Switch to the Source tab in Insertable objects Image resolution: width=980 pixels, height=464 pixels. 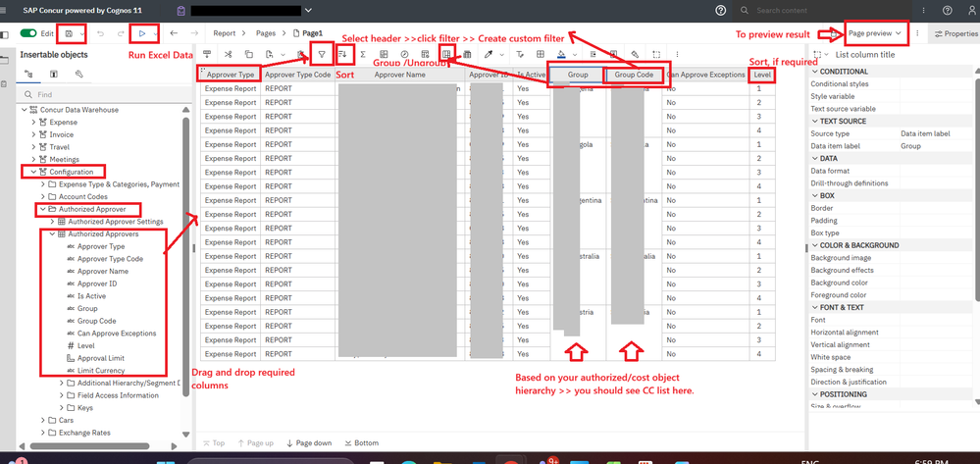[28, 74]
